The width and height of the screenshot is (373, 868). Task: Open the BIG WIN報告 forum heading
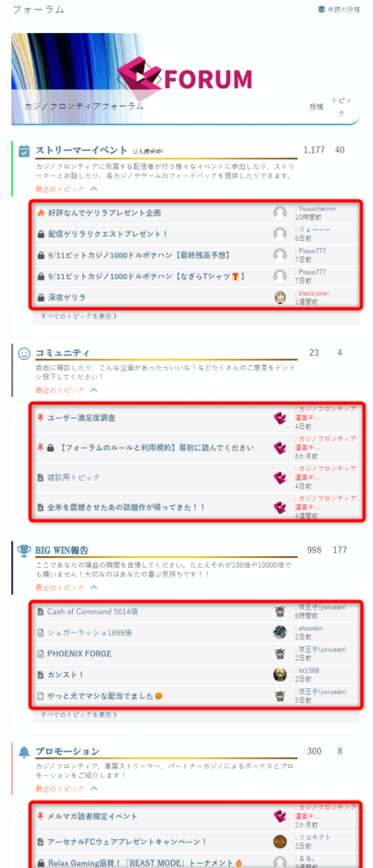[x=62, y=550]
